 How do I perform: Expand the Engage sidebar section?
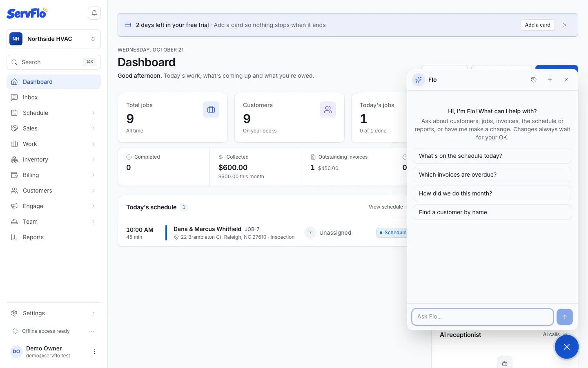[53, 206]
